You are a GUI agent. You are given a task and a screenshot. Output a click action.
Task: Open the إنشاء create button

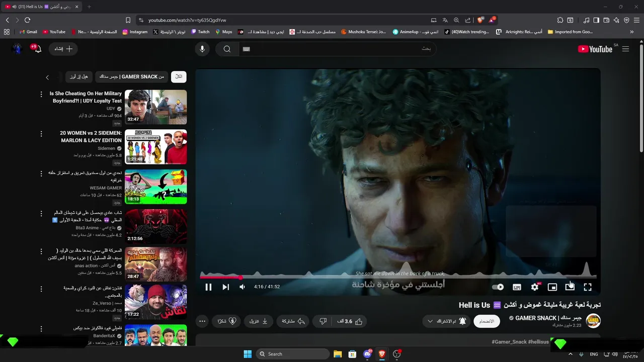[x=63, y=49]
